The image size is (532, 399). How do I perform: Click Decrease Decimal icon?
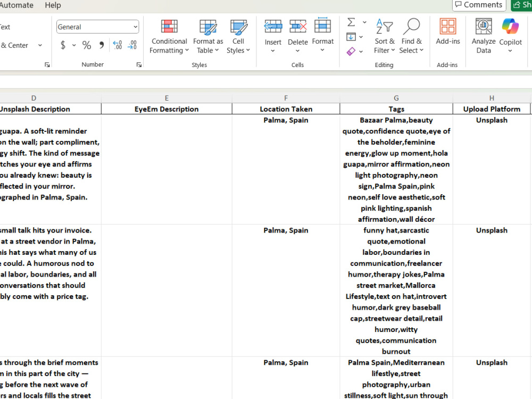[x=132, y=45]
